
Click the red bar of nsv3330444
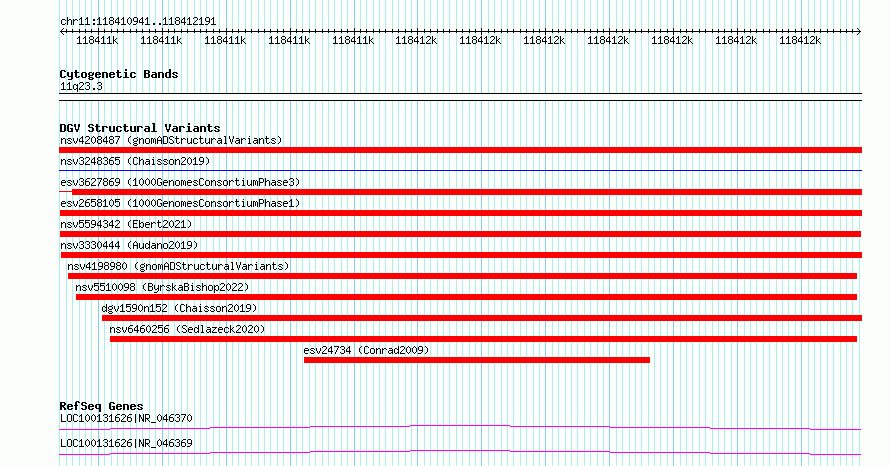[461, 255]
